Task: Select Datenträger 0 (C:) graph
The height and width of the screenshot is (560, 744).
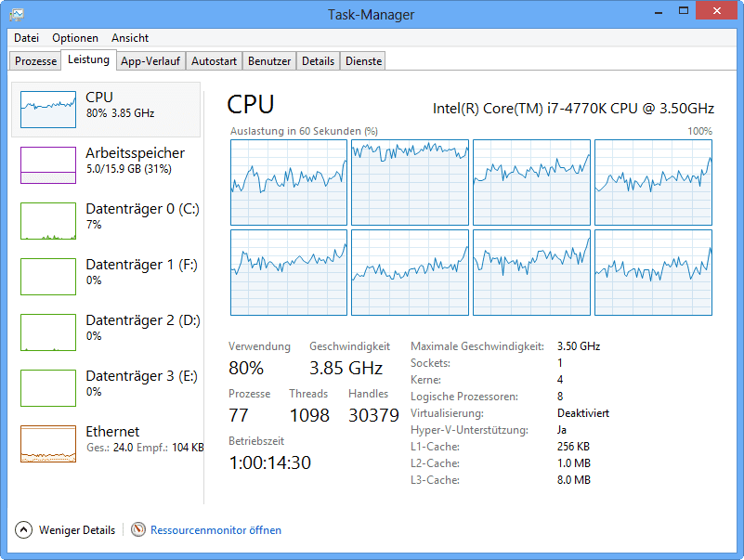Action: point(48,221)
